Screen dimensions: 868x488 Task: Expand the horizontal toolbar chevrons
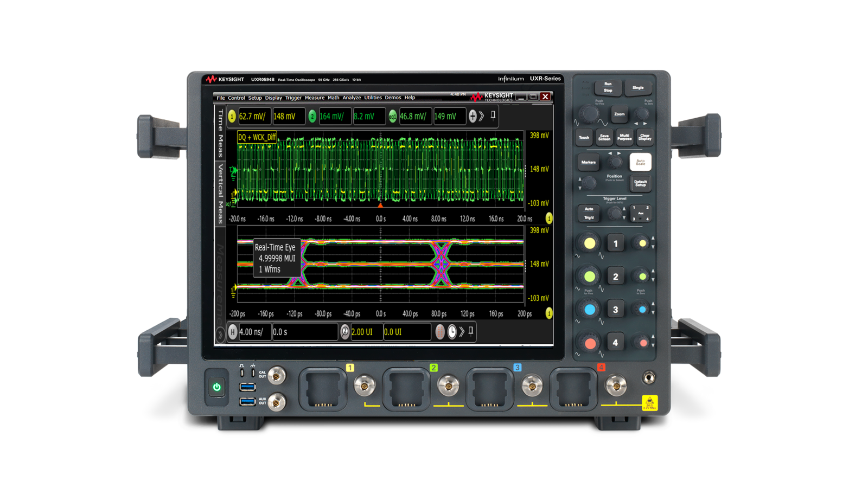coord(462,332)
